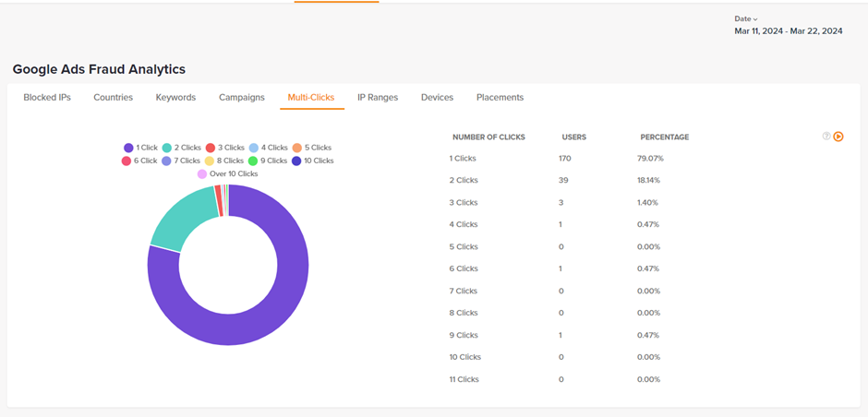Toggle the 8 Clicks legend swatch
Image resolution: width=868 pixels, height=417 pixels.
click(x=210, y=161)
